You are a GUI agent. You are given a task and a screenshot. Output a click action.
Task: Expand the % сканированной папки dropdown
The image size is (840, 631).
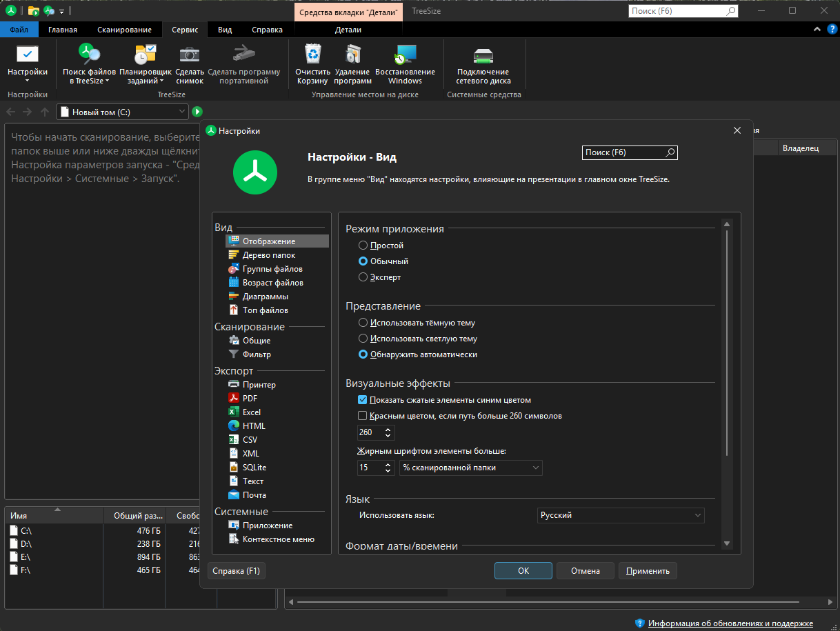pyautogui.click(x=471, y=468)
